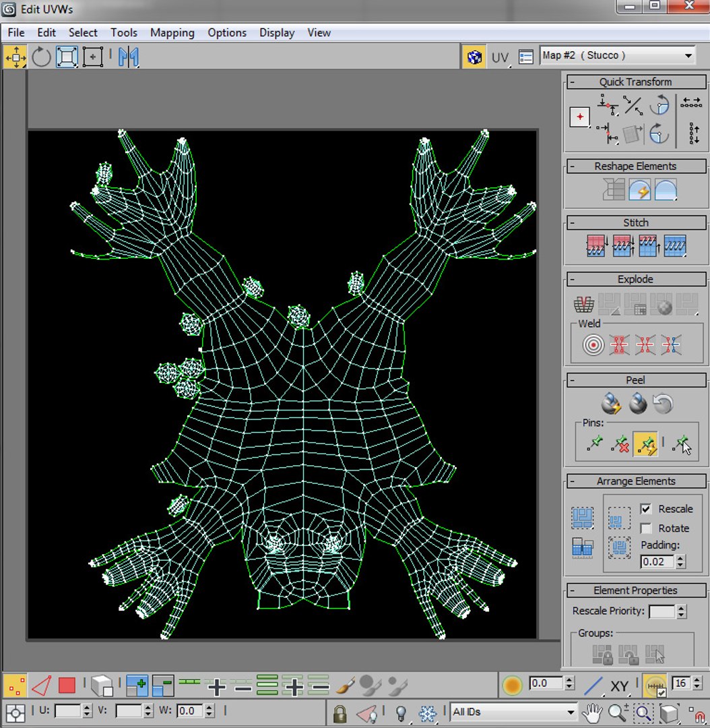Image resolution: width=710 pixels, height=728 pixels.
Task: Open the Tools menu
Action: coord(124,32)
